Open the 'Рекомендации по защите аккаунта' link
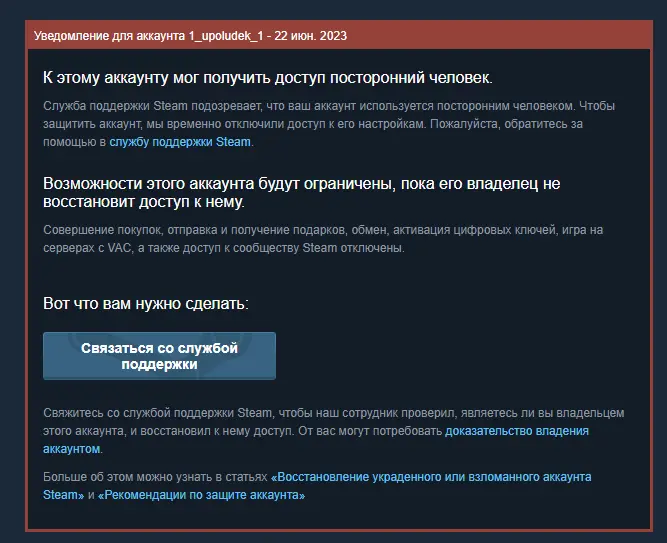Image resolution: width=667 pixels, height=543 pixels. pos(201,495)
